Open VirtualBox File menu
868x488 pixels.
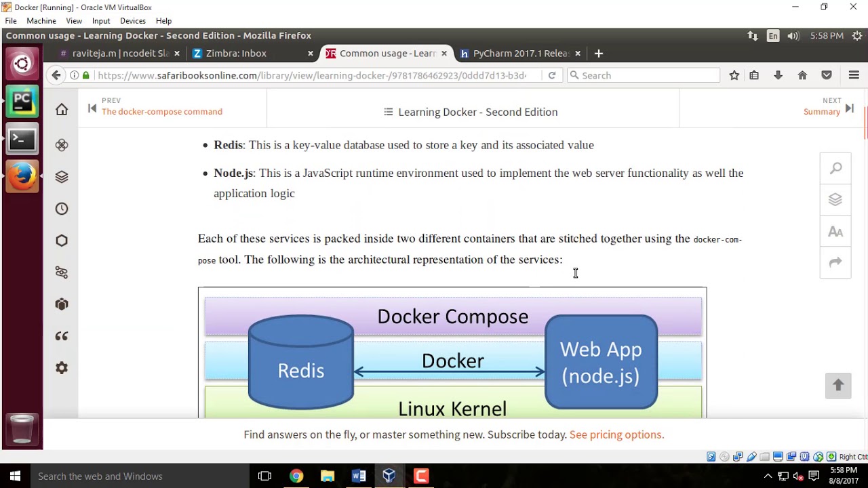11,21
